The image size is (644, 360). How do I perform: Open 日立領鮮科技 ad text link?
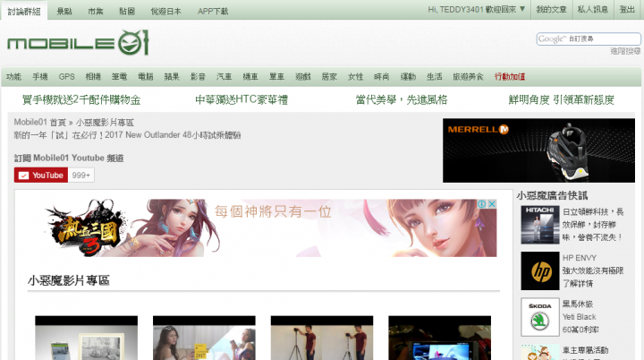593,225
